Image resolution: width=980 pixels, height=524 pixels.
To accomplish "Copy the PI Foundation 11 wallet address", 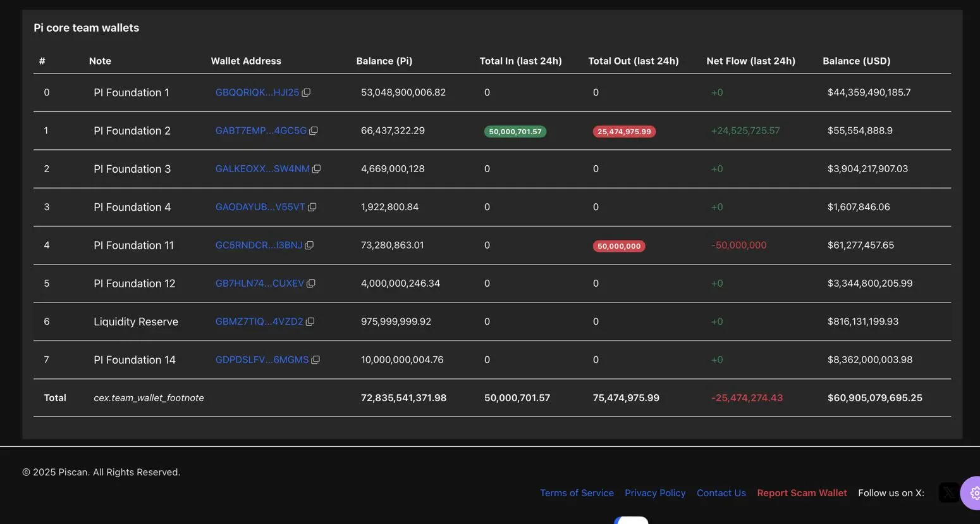I will (309, 245).
